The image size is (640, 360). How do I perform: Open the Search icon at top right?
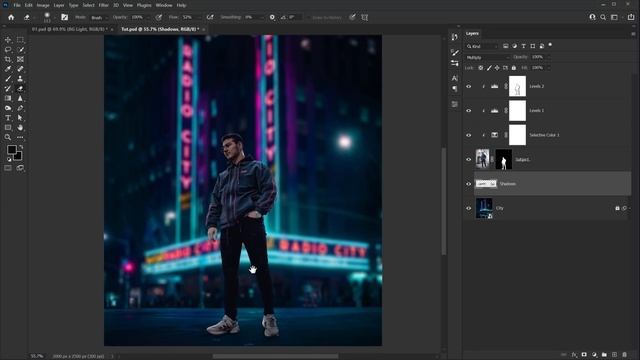[603, 17]
